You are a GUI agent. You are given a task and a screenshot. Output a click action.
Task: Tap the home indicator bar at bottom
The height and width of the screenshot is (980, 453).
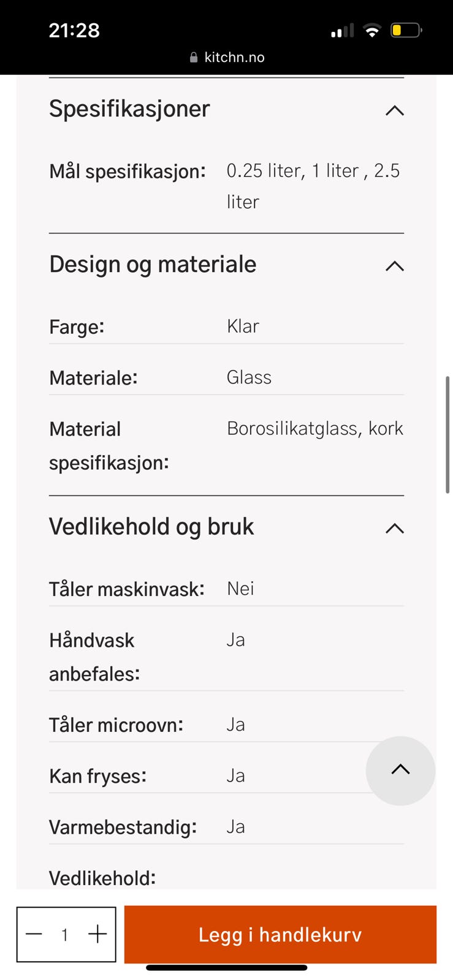coord(226,968)
